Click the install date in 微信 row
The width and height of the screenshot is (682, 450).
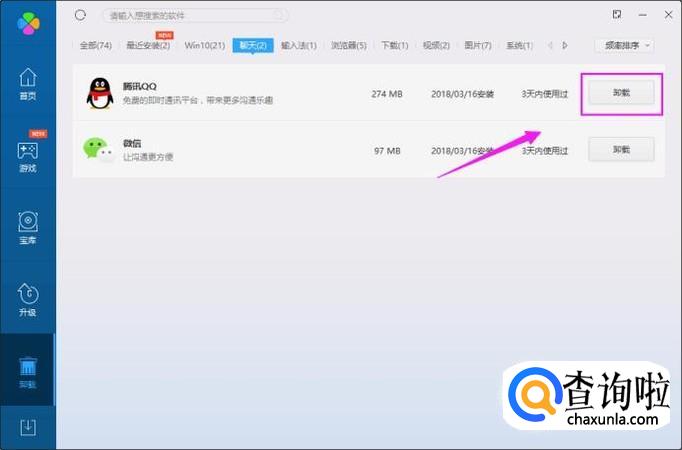(462, 151)
